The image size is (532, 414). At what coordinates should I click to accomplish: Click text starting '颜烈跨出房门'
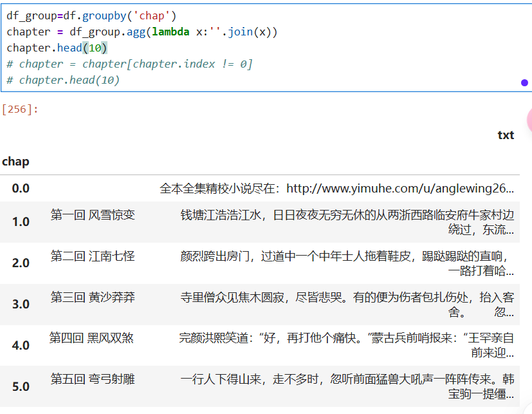347,263
